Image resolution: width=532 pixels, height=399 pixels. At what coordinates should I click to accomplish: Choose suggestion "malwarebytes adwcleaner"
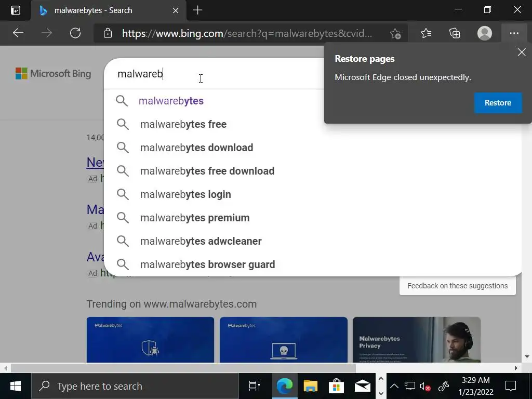[x=312, y=241]
